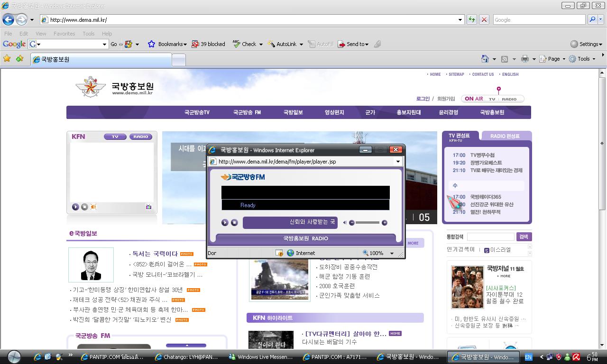Click the page vertical scrollbar down arrow
Screen dimensions: 607x364
coord(602,345)
